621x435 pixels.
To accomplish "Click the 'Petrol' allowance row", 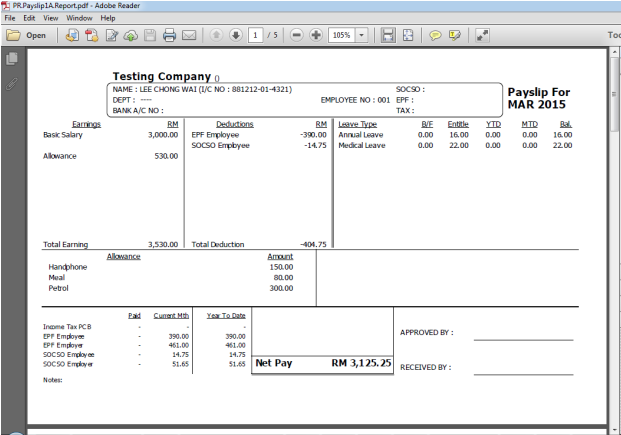I will [58, 288].
